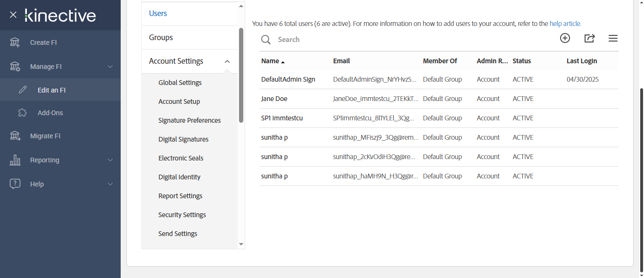This screenshot has height=278, width=644.
Task: Close the sidebar with X icon
Action: click(x=13, y=15)
